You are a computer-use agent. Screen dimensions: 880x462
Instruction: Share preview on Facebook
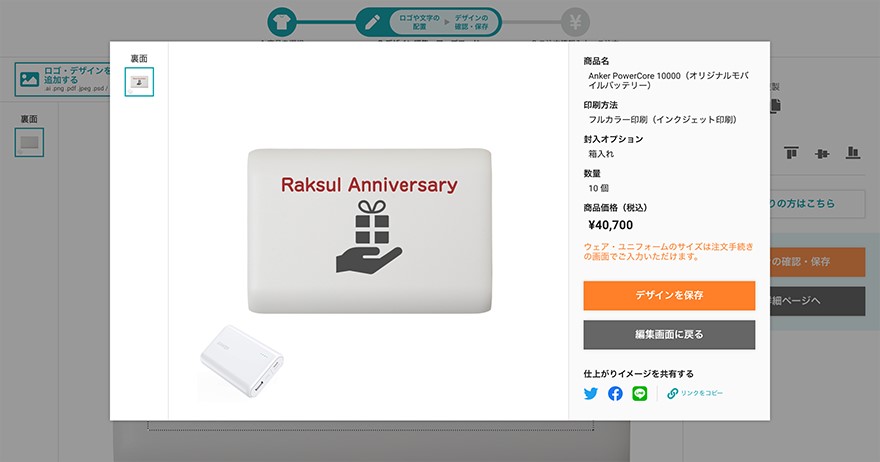(615, 394)
